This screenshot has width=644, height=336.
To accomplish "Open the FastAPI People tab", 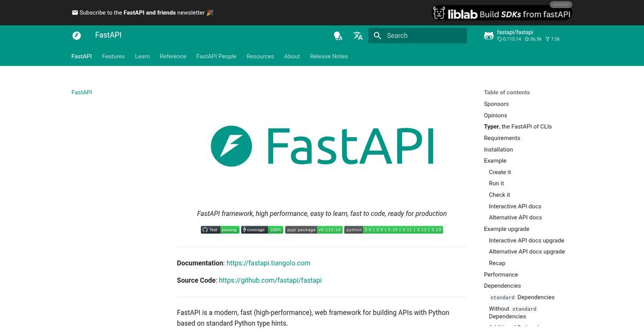I will pyautogui.click(x=216, y=56).
